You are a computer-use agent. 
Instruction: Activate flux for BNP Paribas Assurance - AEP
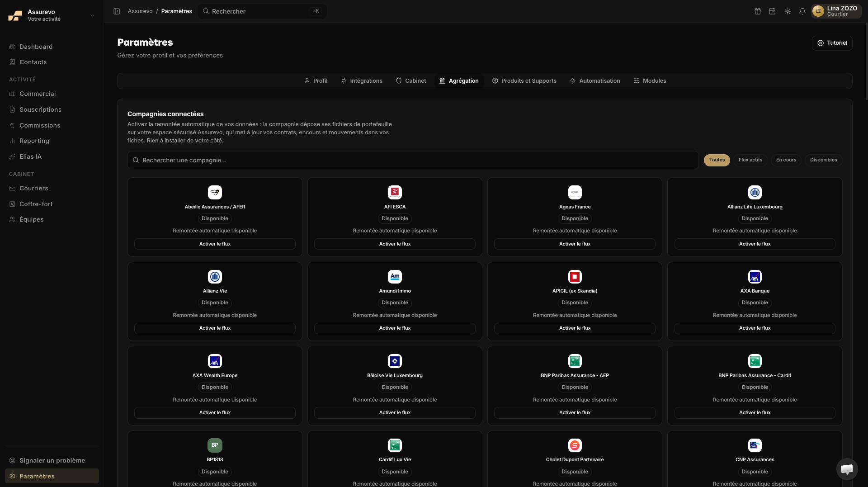click(575, 412)
